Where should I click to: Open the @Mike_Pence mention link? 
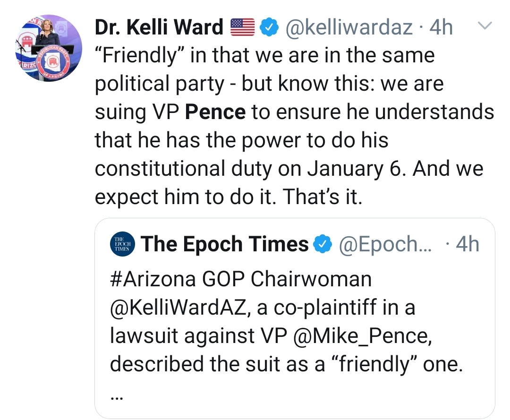point(359,336)
